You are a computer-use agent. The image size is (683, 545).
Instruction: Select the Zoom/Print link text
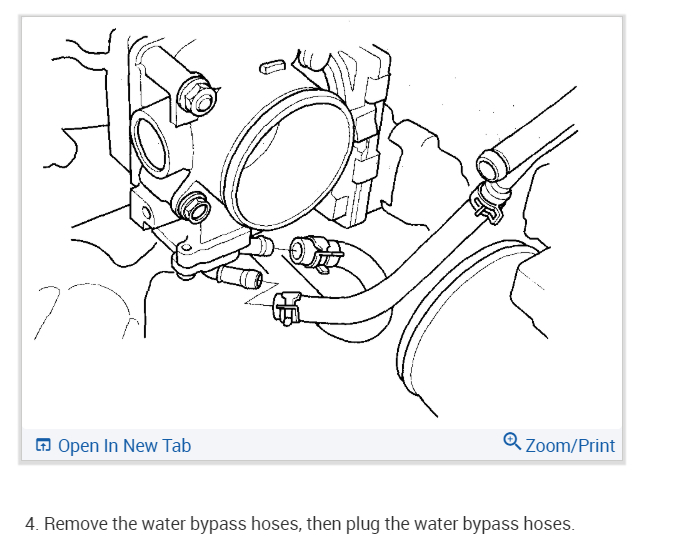[x=570, y=446]
